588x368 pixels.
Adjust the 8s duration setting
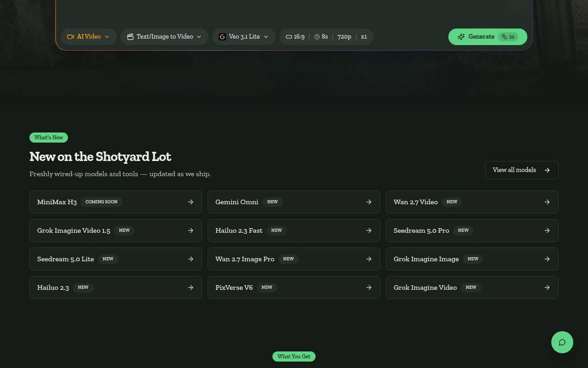tap(321, 37)
